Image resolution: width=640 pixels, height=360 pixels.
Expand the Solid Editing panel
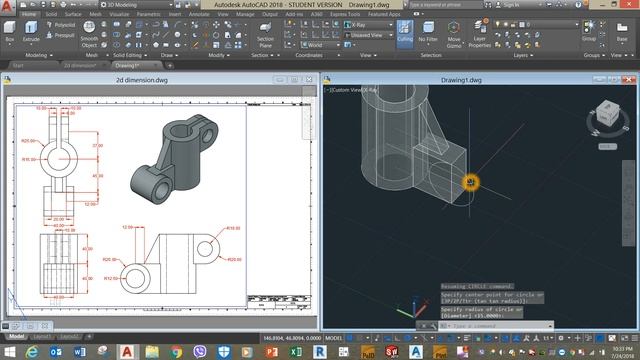pos(130,55)
